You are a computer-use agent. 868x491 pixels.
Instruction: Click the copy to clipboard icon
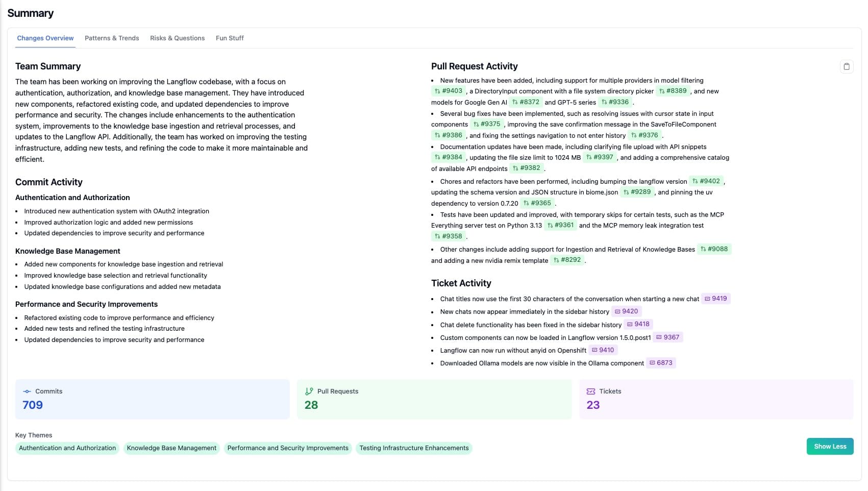(847, 66)
